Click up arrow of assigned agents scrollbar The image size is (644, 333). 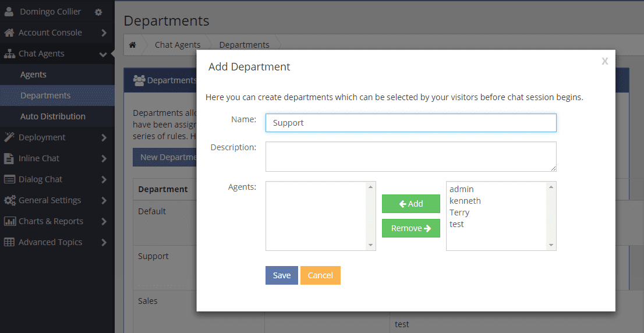(371, 187)
